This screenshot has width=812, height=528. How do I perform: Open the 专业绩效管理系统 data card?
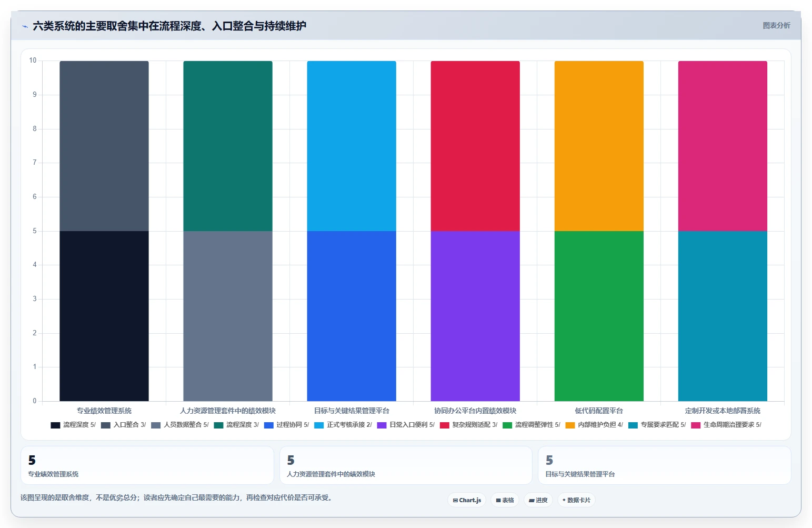point(147,465)
